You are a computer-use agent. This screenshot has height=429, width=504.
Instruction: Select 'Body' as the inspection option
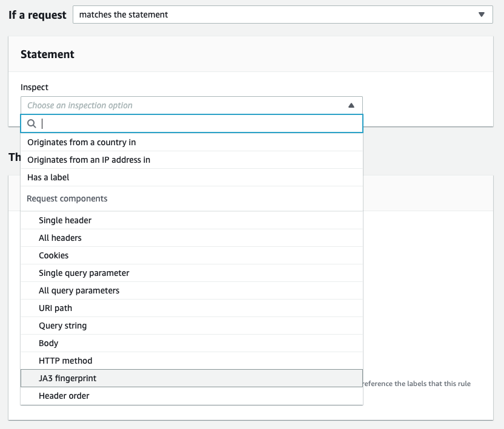(191, 343)
